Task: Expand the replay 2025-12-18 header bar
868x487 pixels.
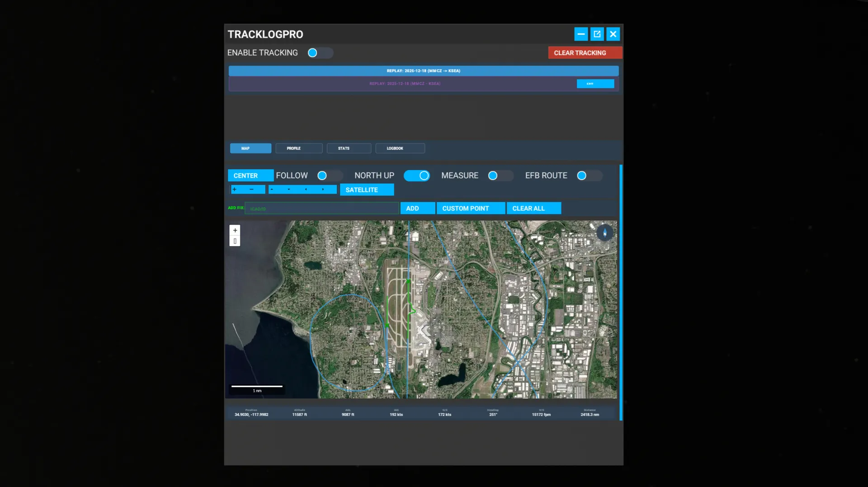Action: click(x=423, y=71)
